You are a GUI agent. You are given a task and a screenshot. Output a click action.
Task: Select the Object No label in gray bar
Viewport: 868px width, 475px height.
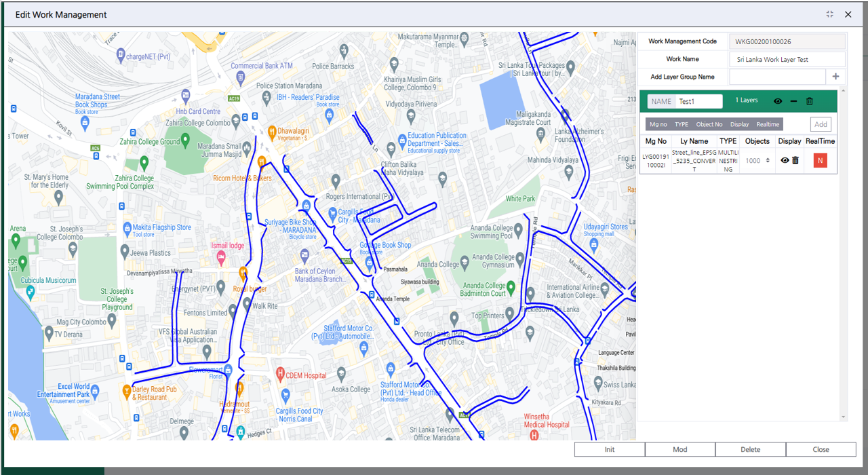709,124
